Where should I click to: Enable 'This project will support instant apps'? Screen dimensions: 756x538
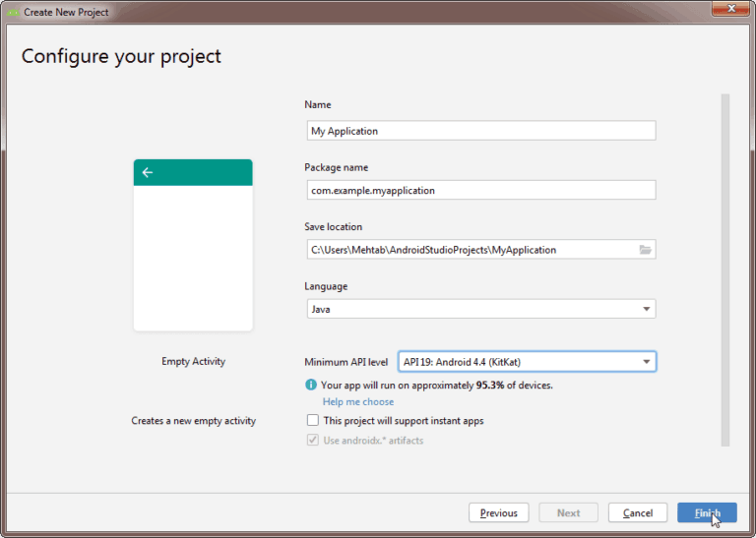(x=312, y=421)
